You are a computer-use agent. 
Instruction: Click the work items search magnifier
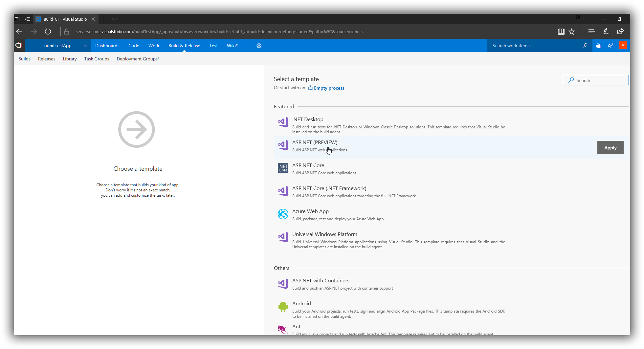(x=585, y=46)
